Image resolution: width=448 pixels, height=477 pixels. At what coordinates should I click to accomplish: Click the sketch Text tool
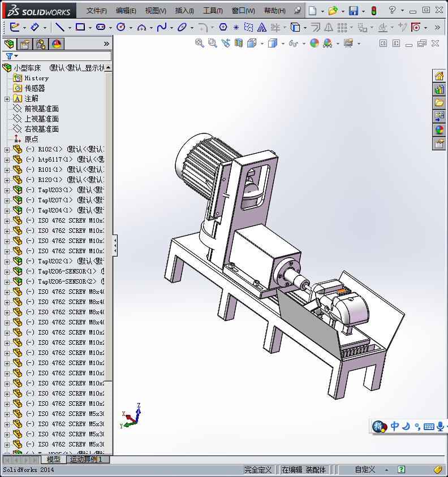point(261,28)
